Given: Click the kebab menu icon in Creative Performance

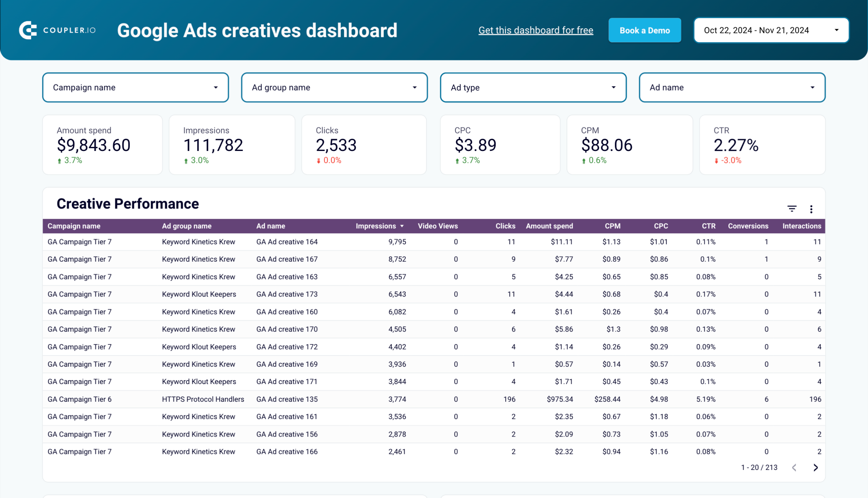Looking at the screenshot, I should (811, 209).
